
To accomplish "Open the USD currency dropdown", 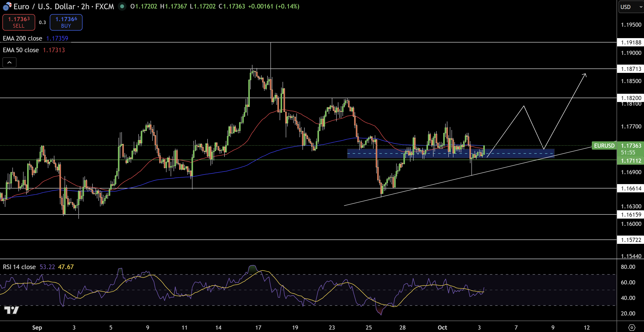I will pyautogui.click(x=631, y=7).
